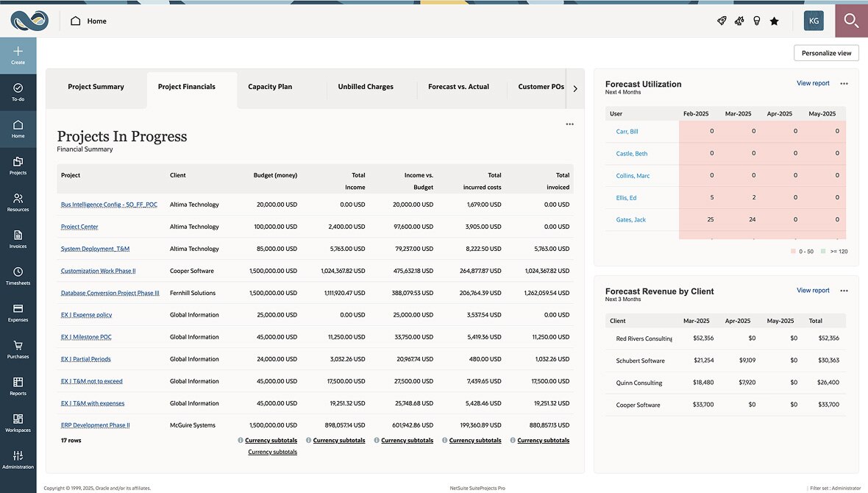Screen dimensions: 868x493
Task: Click the rocket icon in header
Action: coord(722,21)
